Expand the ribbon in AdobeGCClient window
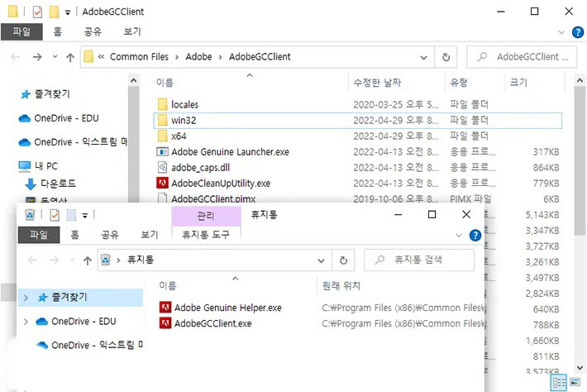This screenshot has width=587, height=392. [561, 32]
